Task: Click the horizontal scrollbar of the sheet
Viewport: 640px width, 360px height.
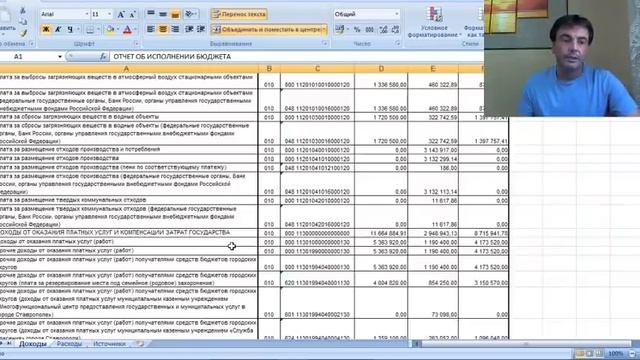Action: (527, 344)
